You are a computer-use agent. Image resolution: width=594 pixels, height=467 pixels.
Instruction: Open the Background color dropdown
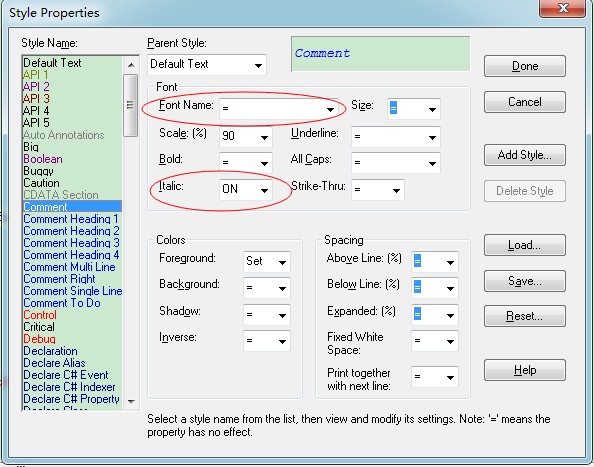click(267, 288)
